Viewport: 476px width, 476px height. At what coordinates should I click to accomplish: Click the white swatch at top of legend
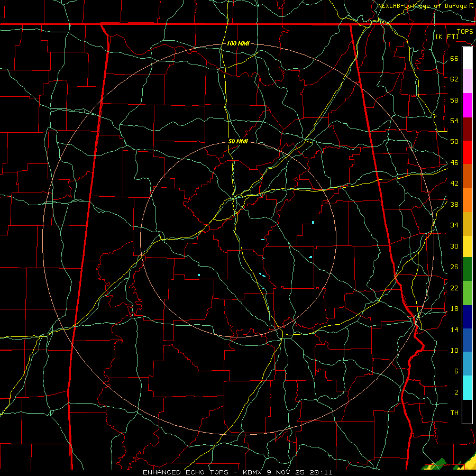[x=467, y=58]
